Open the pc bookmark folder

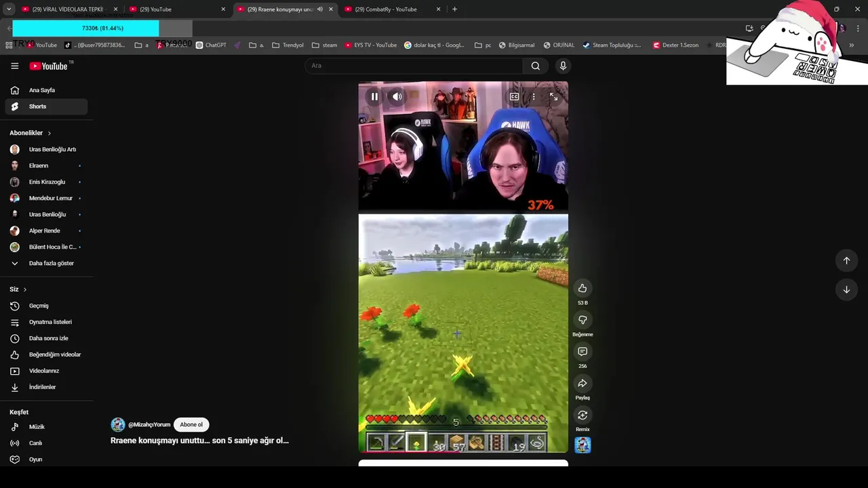pyautogui.click(x=483, y=45)
